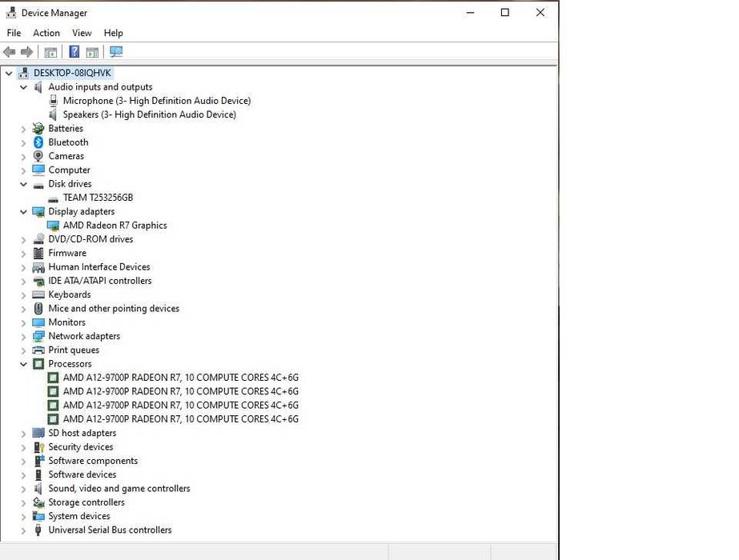
Task: Click the SD host adapters icon
Action: [x=38, y=433]
